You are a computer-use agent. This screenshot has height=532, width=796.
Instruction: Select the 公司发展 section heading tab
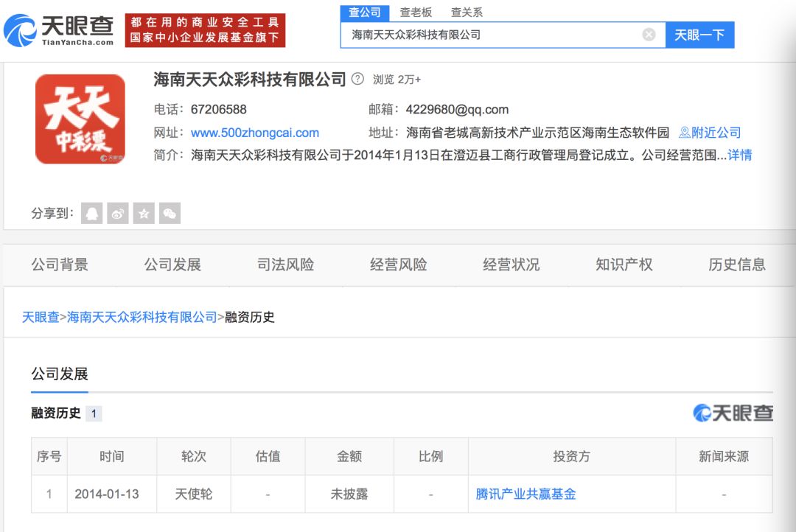[x=60, y=374]
